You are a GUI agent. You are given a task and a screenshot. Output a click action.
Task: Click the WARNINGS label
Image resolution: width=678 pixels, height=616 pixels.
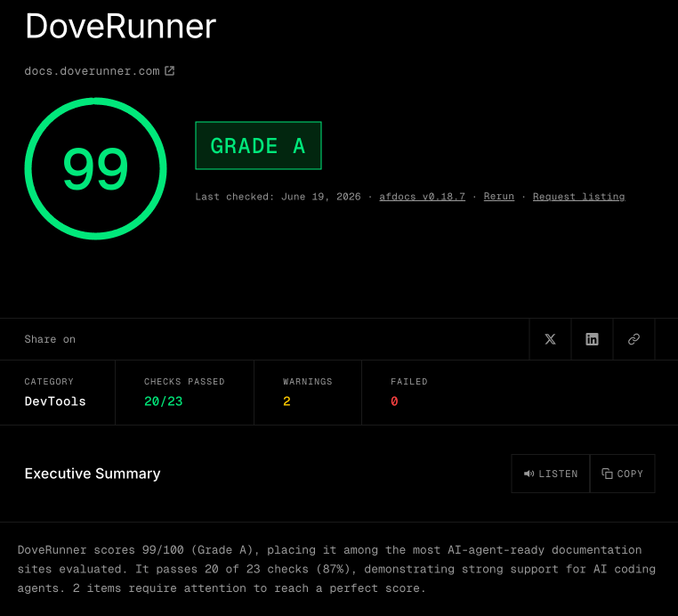[x=308, y=382]
